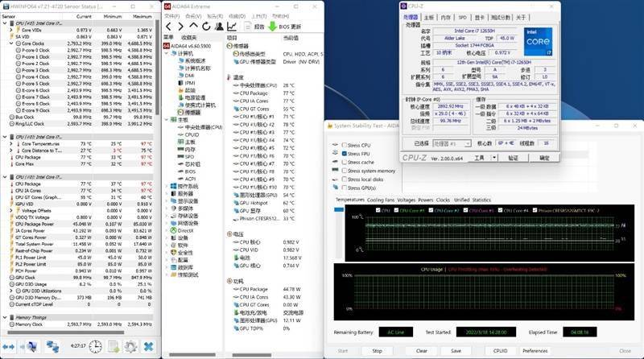644x359 pixels.
Task: Click HWiNFO's networked computers icon
Action: (52, 347)
